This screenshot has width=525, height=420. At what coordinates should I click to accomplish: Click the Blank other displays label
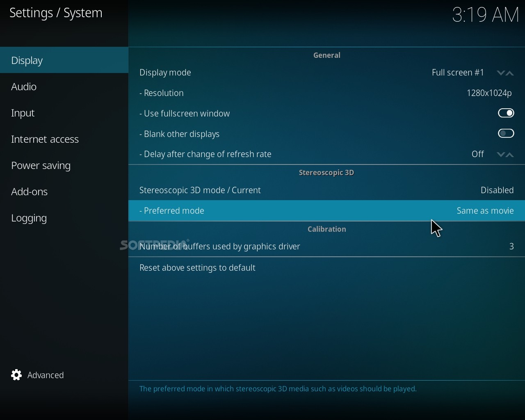pos(180,134)
